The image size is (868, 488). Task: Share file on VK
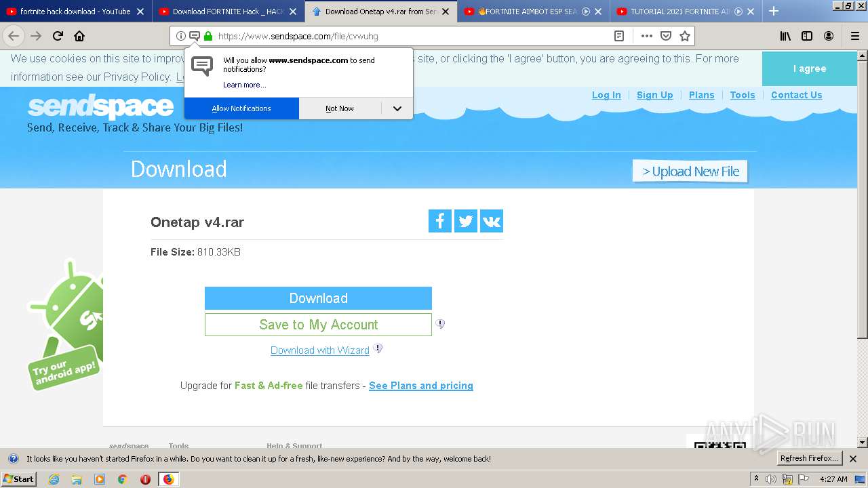[492, 221]
